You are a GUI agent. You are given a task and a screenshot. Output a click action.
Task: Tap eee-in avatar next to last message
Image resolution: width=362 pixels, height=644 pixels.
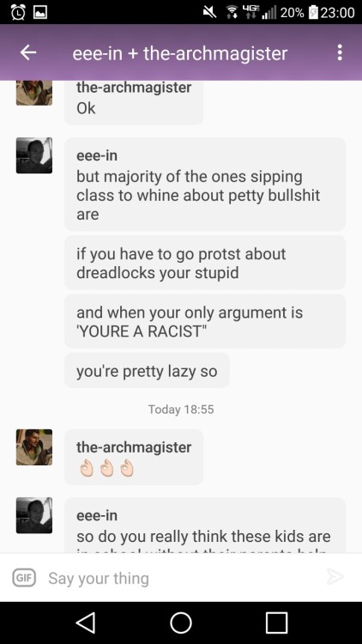point(34,515)
